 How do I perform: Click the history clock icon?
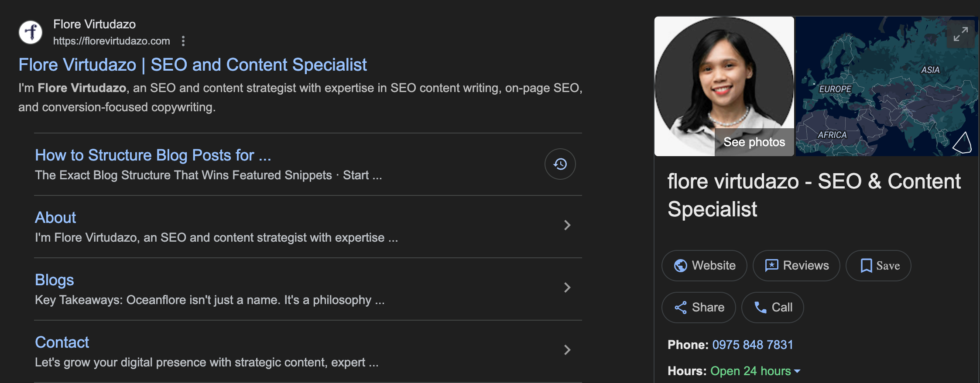(x=560, y=164)
